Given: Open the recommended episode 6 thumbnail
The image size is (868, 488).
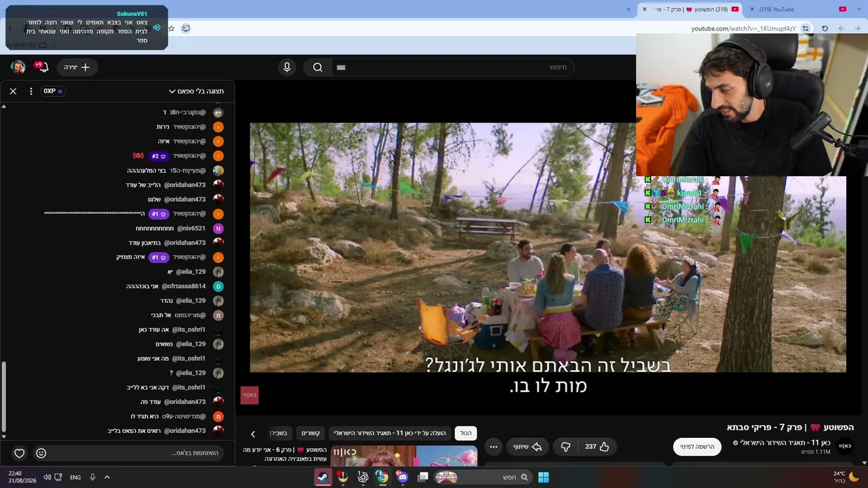Looking at the screenshot, I should pos(403,456).
